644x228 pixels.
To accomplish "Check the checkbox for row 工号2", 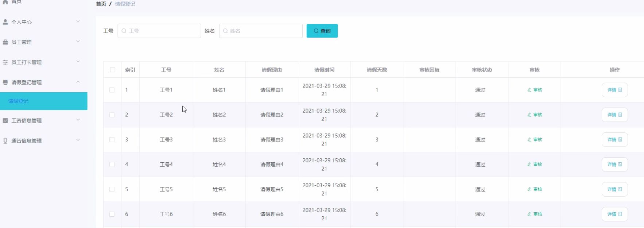I will 112,115.
